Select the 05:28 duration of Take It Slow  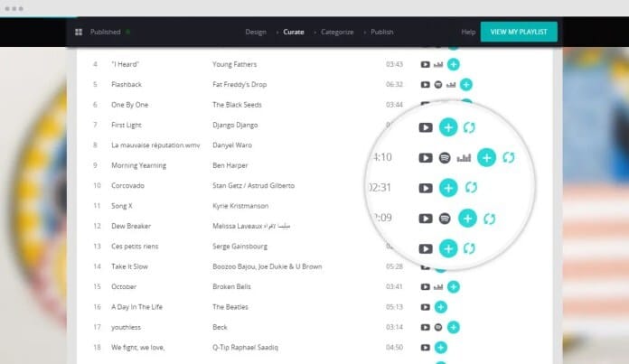[394, 266]
